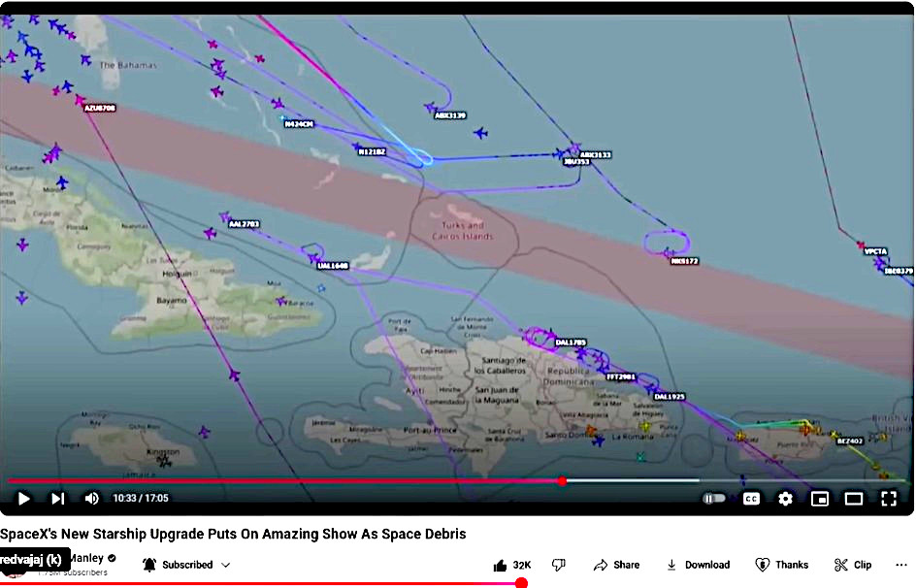Send Thanks to the creator
916x588 pixels.
pyautogui.click(x=782, y=566)
